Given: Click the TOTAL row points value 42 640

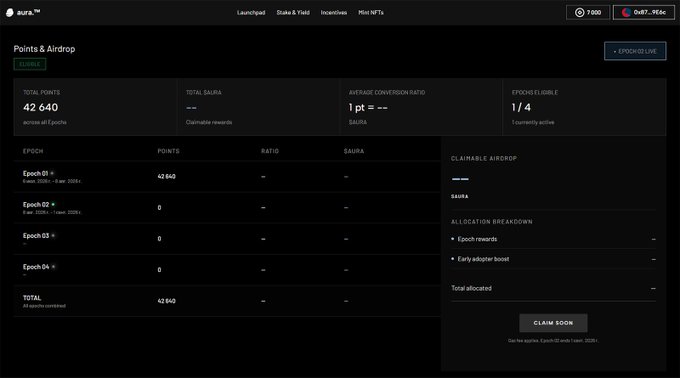Looking at the screenshot, I should pos(167,301).
